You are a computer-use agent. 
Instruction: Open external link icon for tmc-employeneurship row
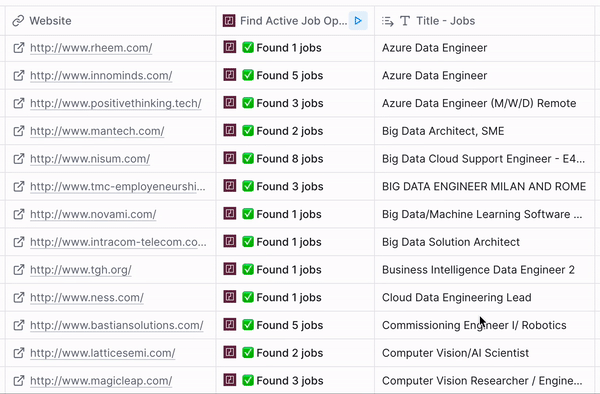[18, 186]
